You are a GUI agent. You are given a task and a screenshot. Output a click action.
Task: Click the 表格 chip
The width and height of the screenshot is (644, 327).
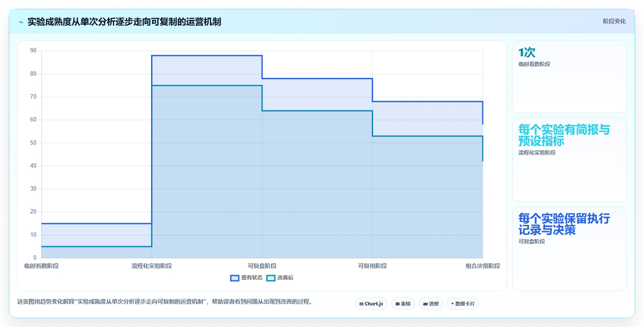tap(403, 304)
